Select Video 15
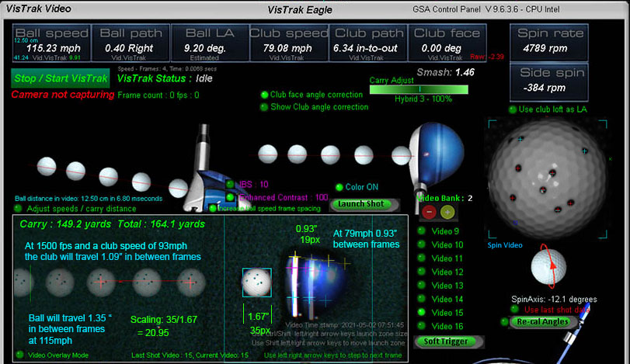630x364 pixels. (x=422, y=312)
